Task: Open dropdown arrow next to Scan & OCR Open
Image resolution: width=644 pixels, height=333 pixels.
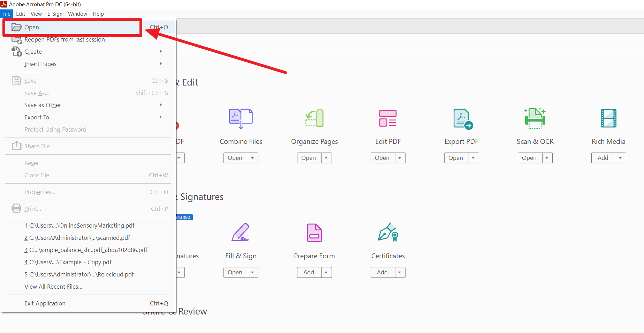Action: coord(547,158)
